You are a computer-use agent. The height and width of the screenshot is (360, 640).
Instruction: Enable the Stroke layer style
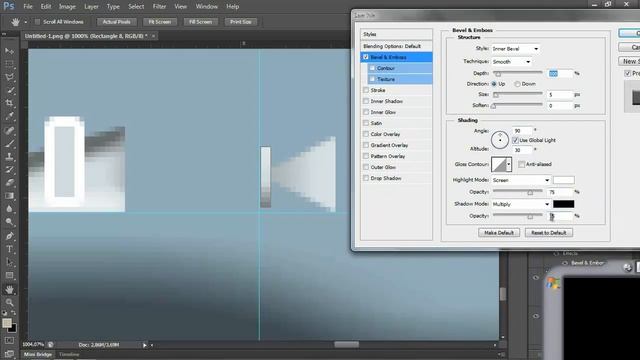[366, 90]
